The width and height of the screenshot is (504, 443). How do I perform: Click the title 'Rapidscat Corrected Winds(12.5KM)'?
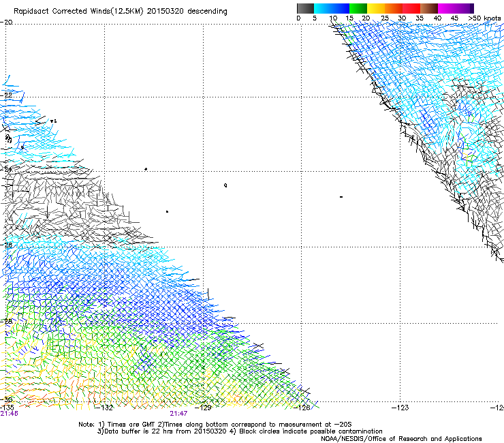pos(78,12)
